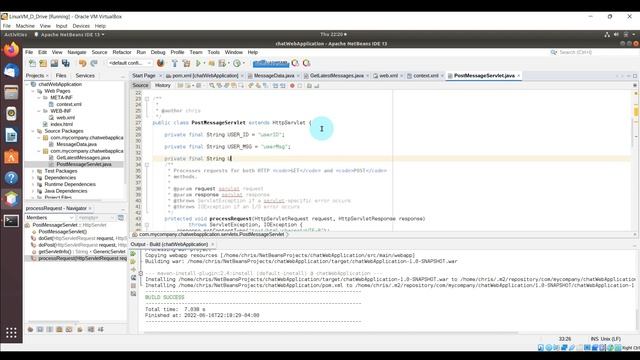Toggle Show Non-Public Members in Navigator
Image resolution: width=640 pixels, height=360 pixels.
tap(60, 329)
